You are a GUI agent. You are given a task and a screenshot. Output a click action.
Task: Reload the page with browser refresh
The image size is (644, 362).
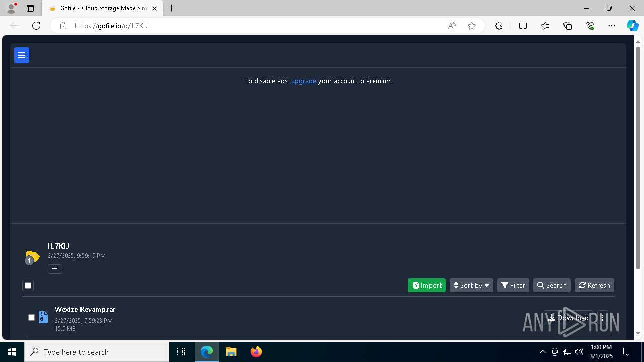pyautogui.click(x=36, y=26)
